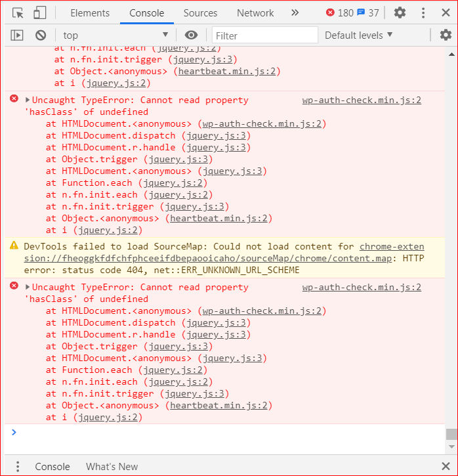Viewport: 458px width, 476px height.
Task: Open heartbeat.min.js:2 link in top partial trace
Action: [227, 72]
